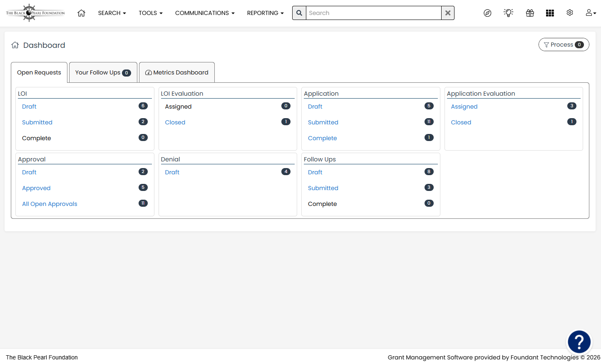Click Follow Ups Draft count badge 8
Image resolution: width=601 pixels, height=364 pixels.
point(429,172)
